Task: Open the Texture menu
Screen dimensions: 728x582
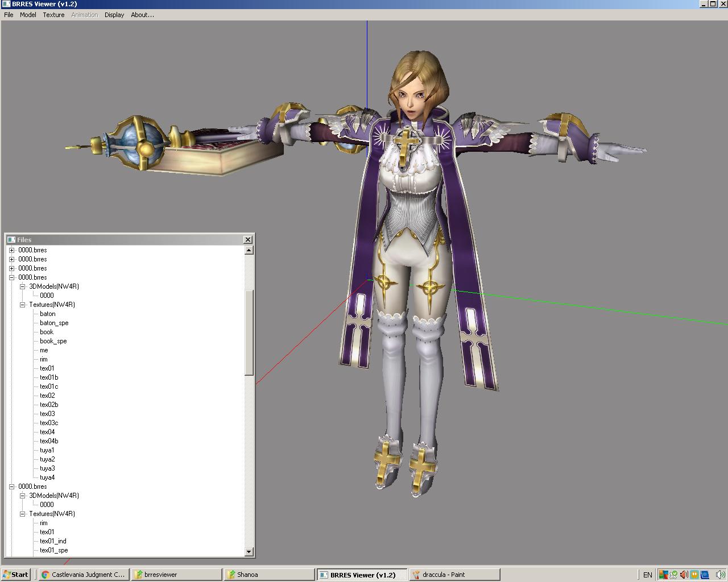Action: (53, 15)
